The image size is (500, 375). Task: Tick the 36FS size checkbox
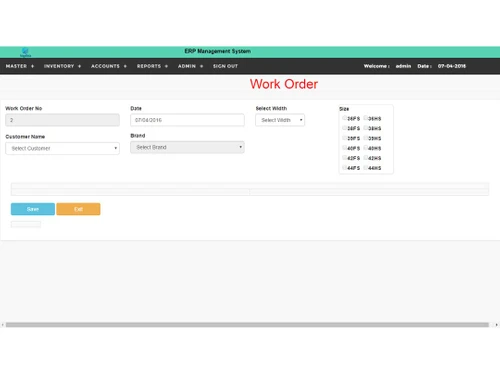[345, 118]
